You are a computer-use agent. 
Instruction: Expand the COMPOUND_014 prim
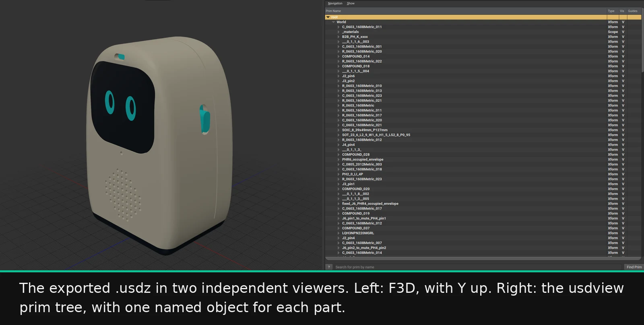[339, 56]
